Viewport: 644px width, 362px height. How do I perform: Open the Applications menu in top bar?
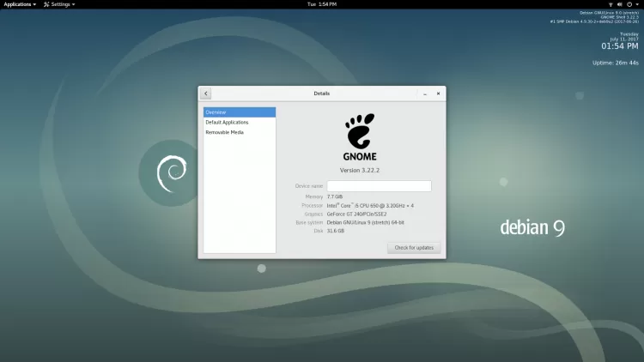(19, 4)
